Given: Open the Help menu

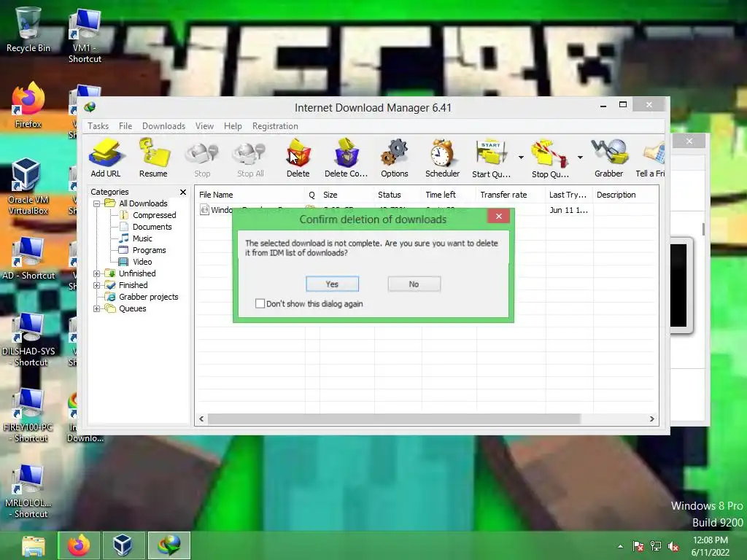Looking at the screenshot, I should point(233,125).
